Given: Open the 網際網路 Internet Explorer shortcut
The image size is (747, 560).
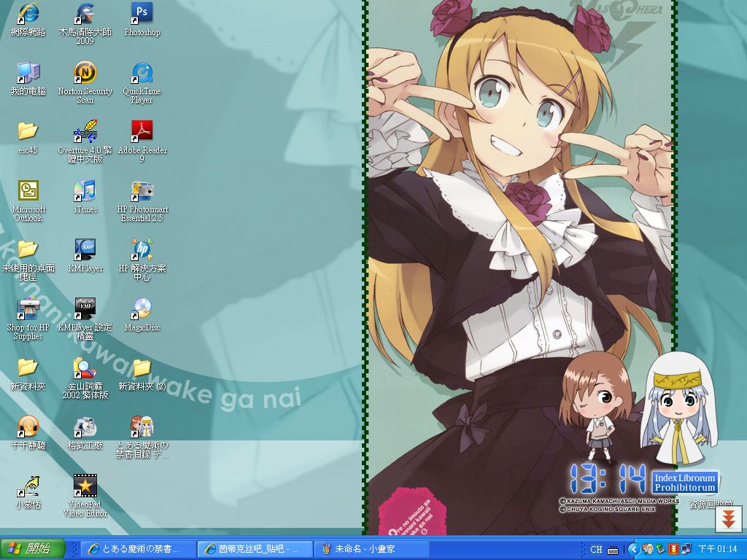Looking at the screenshot, I should click(x=28, y=20).
